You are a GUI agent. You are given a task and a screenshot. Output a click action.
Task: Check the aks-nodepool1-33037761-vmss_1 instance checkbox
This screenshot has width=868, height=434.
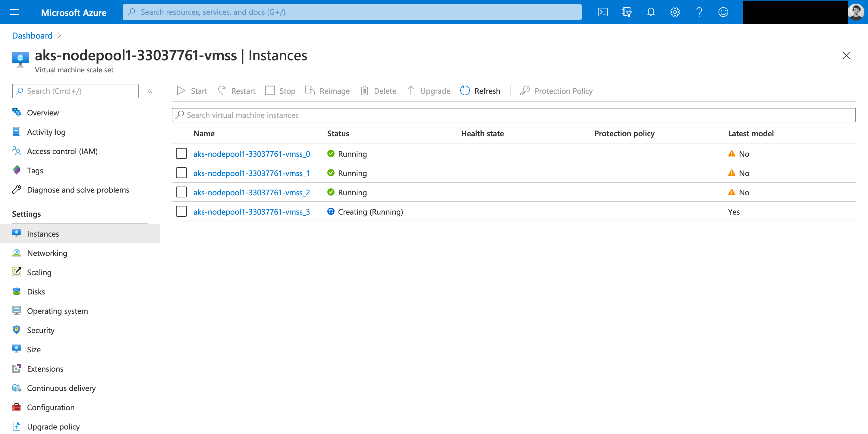tap(181, 173)
